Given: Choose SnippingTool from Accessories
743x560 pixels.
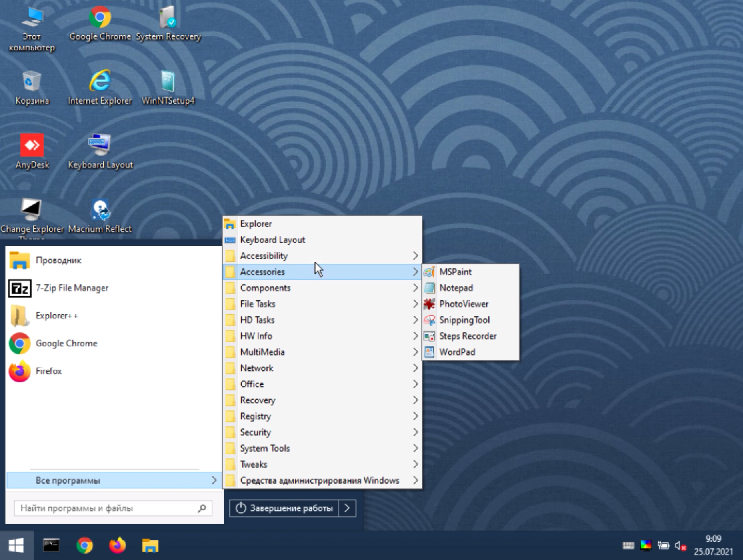Looking at the screenshot, I should [x=464, y=320].
